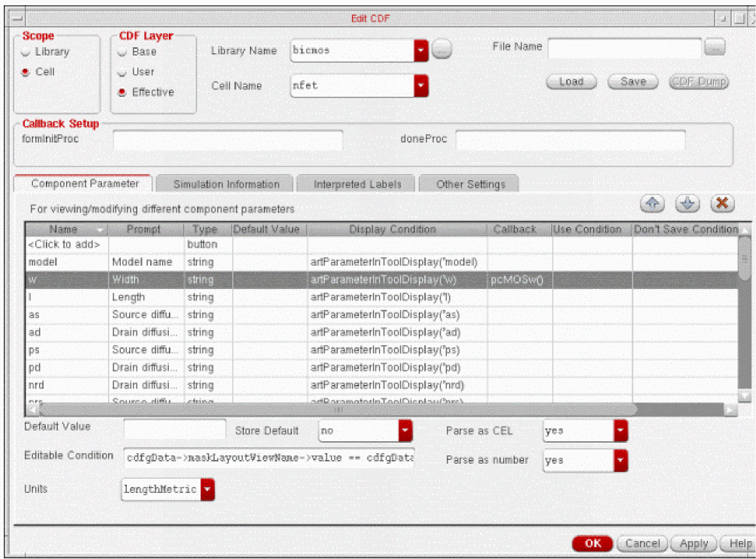Click the formInitProc input field
The height and width of the screenshot is (559, 756).
(227, 140)
